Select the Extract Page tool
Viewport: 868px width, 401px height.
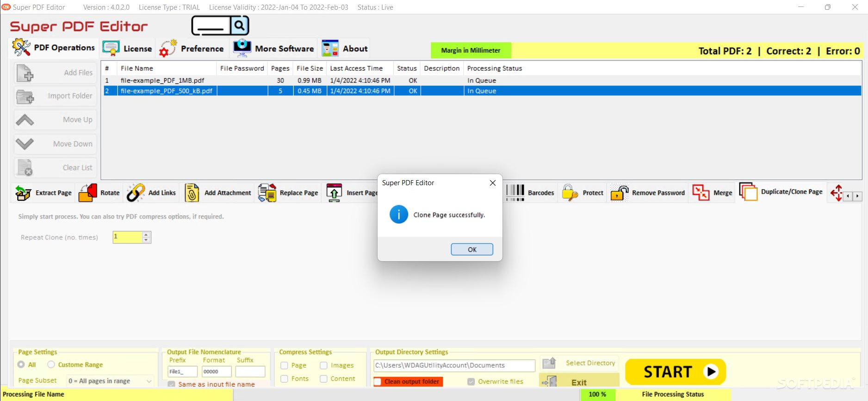coord(43,193)
